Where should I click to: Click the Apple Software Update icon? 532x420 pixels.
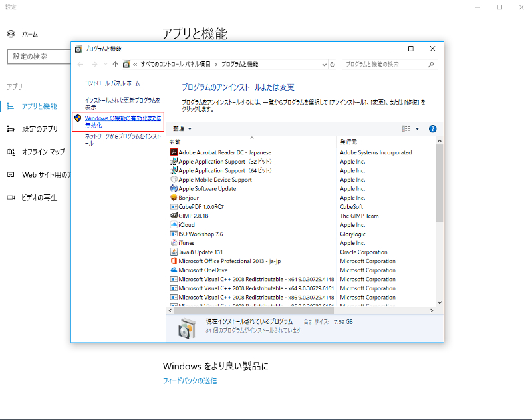(x=174, y=188)
